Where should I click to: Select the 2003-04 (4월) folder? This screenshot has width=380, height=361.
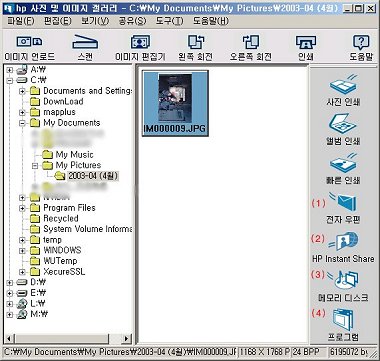click(93, 176)
